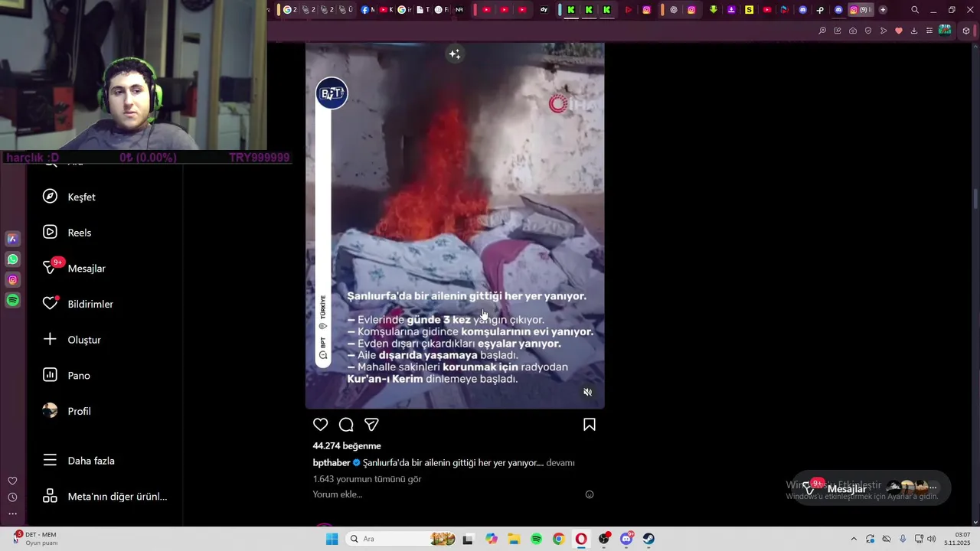The height and width of the screenshot is (551, 980).
Task: Open Copilot from the taskbar
Action: pos(491,539)
